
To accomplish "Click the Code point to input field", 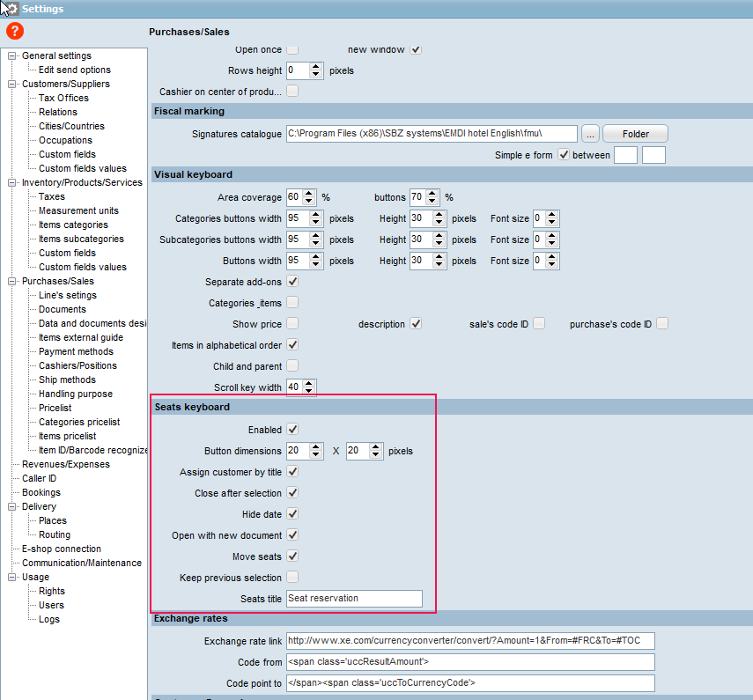I will coord(470,683).
